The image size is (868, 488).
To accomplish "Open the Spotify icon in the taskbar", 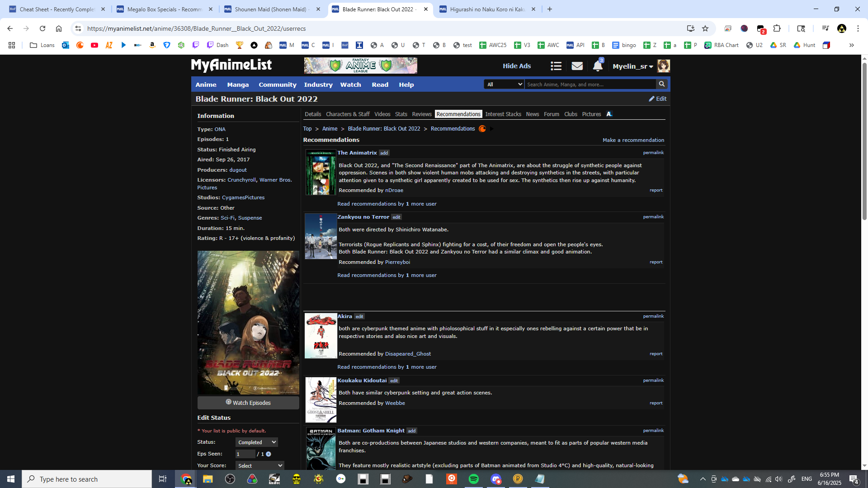I will coord(473,479).
